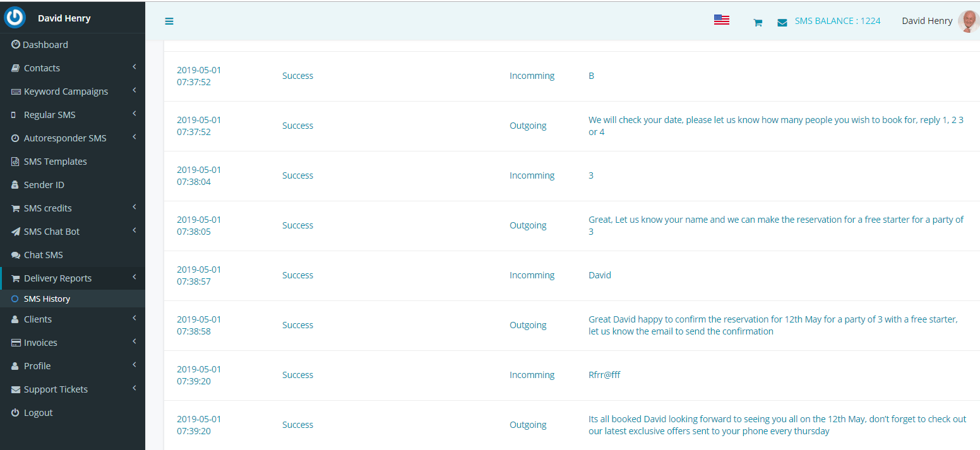This screenshot has width=980, height=450.
Task: Click Outgoing cell in the 07:38:58 row
Action: pyautogui.click(x=528, y=325)
